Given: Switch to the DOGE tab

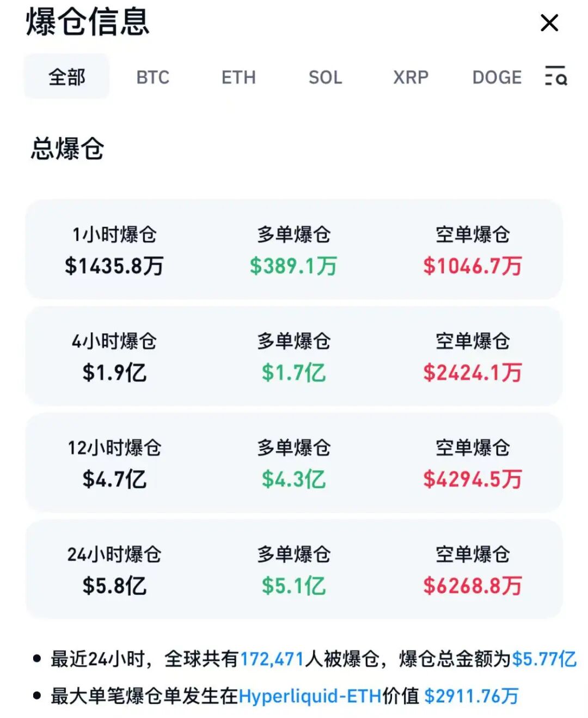Looking at the screenshot, I should (497, 77).
